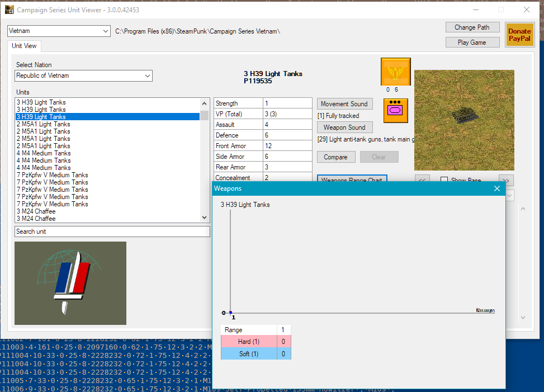The image size is (544, 392).
Task: Toggle the Show Base checkbox
Action: pyautogui.click(x=444, y=180)
